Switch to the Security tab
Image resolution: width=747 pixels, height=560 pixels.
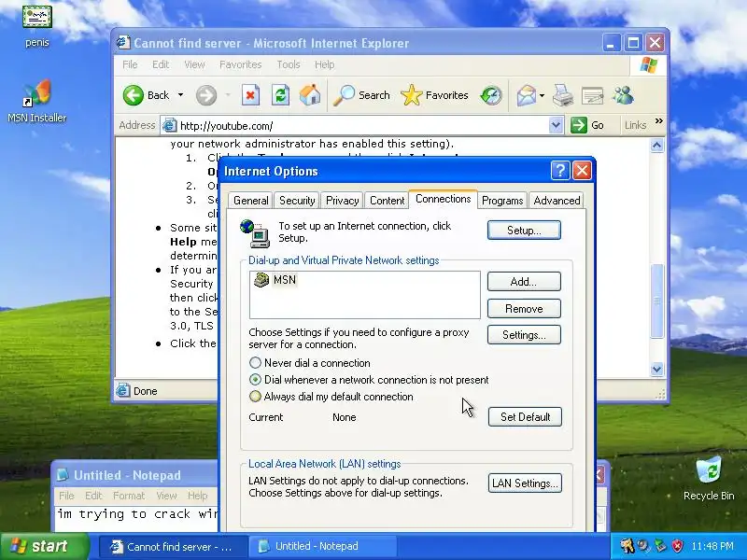point(297,201)
